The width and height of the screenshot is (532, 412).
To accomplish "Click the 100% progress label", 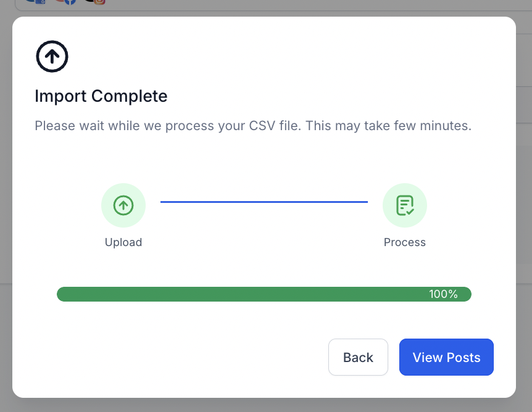I will coord(443,294).
